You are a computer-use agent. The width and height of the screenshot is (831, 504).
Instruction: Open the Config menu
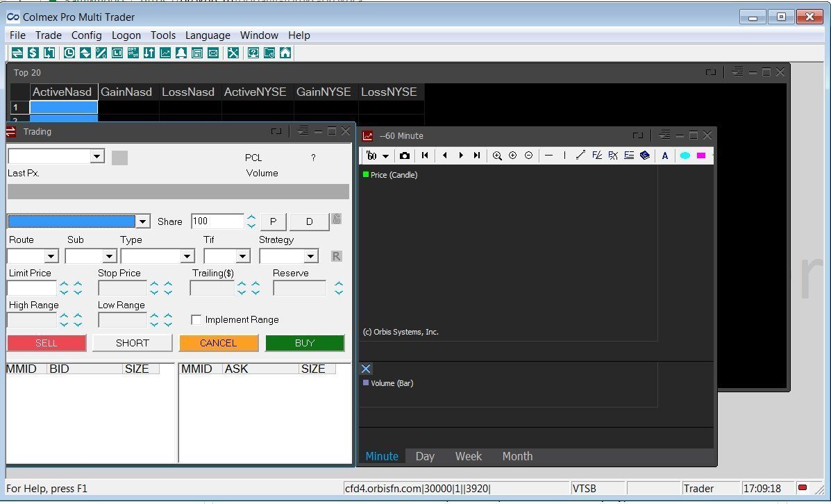(x=86, y=35)
